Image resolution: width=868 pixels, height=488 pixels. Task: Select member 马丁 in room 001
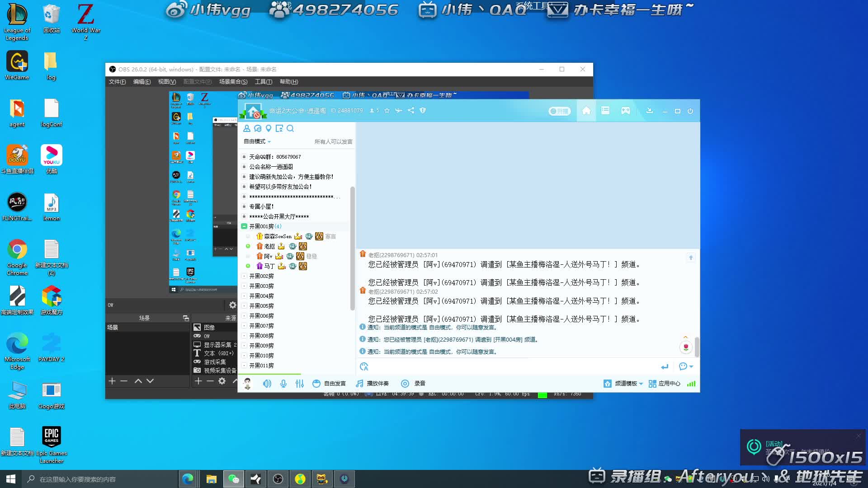tap(269, 266)
